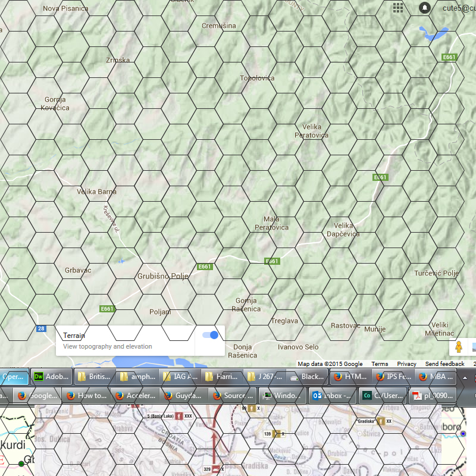Image resolution: width=476 pixels, height=476 pixels.
Task: Switch to the Oper... taskbar window
Action: pyautogui.click(x=14, y=377)
